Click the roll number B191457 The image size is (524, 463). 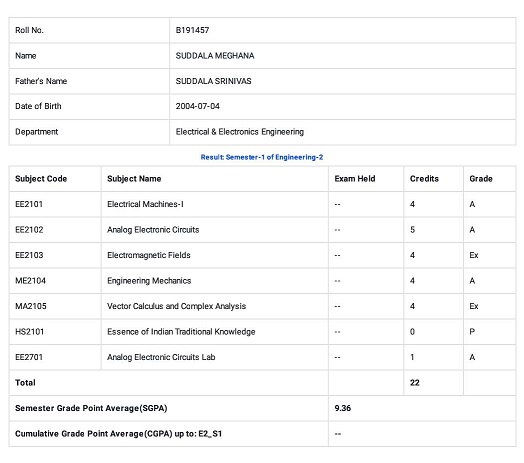[x=192, y=30]
